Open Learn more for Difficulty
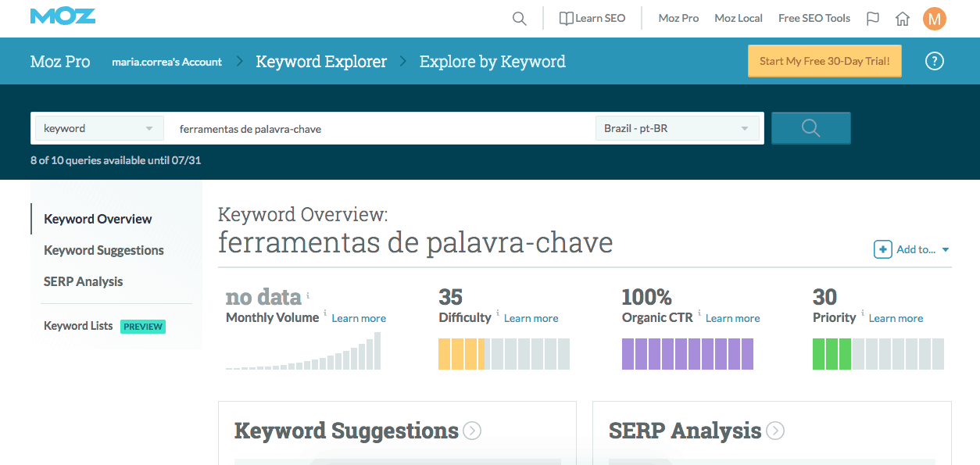This screenshot has height=465, width=980. [x=531, y=318]
